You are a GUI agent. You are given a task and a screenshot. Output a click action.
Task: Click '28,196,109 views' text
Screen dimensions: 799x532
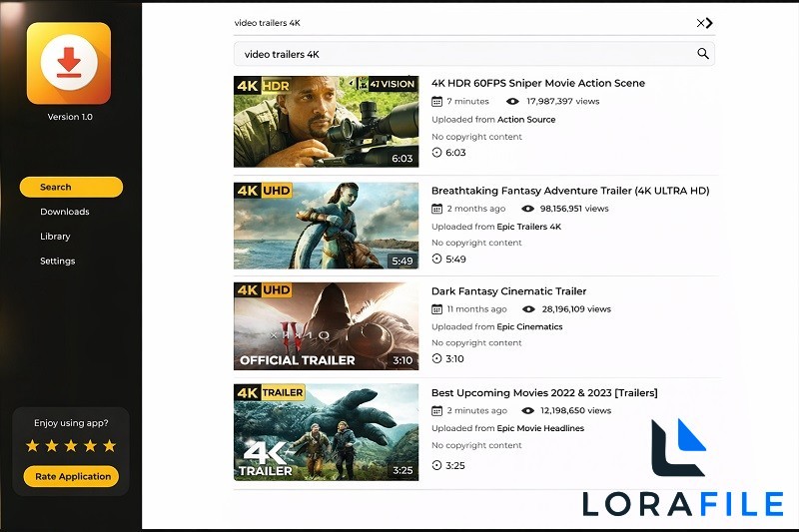576,309
